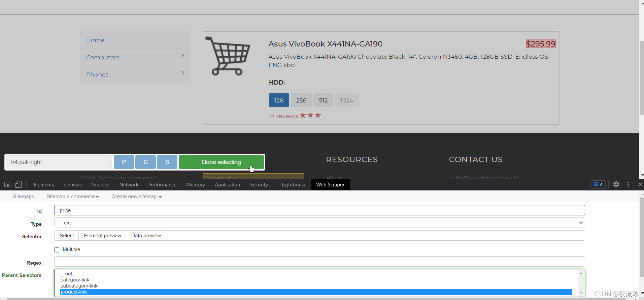The image size is (644, 300).
Task: Open the Console tab
Action: pos(73,185)
